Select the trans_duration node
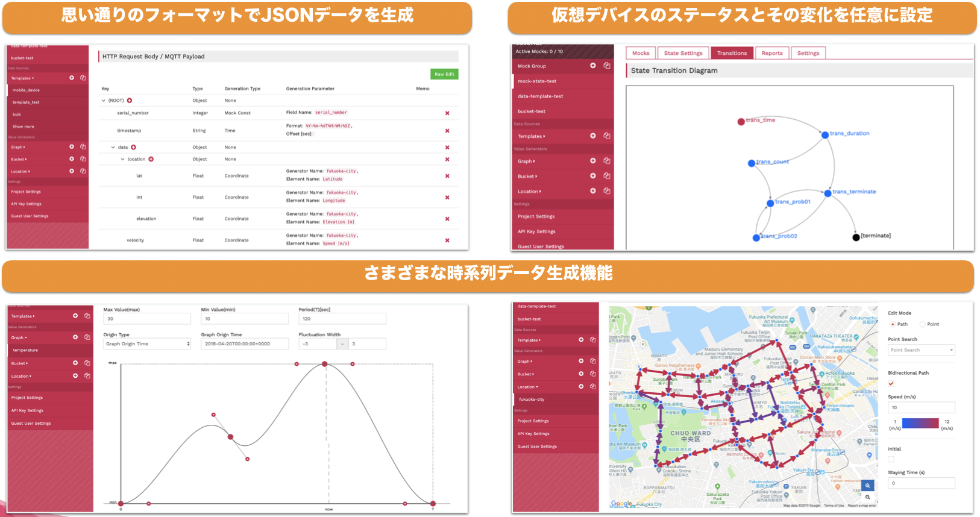 825,135
